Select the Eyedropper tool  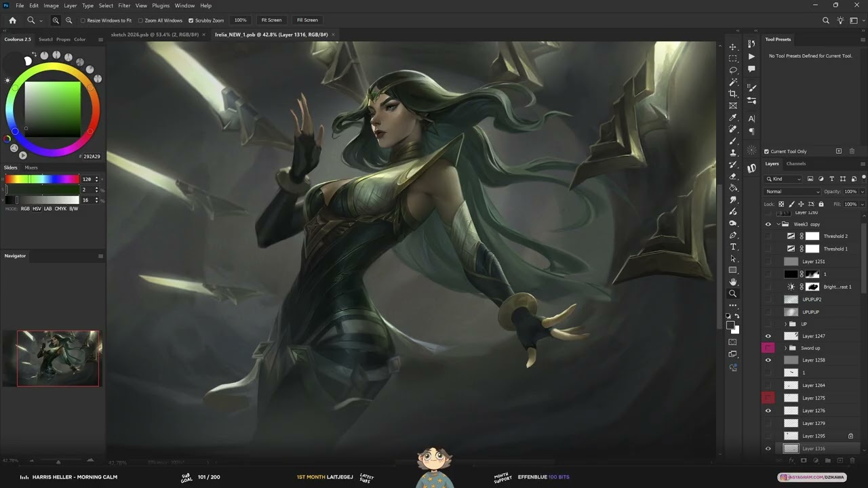point(733,117)
